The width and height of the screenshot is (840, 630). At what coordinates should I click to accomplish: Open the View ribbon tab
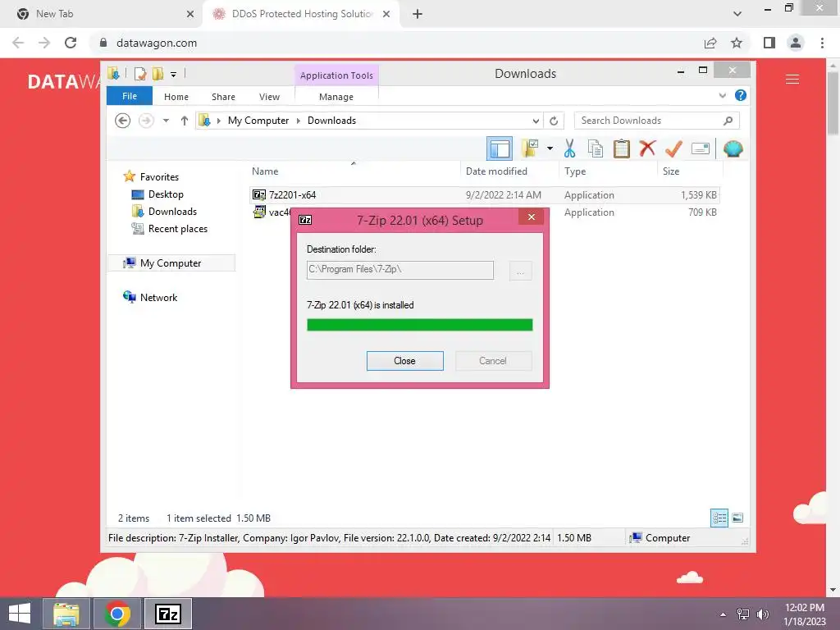pos(269,97)
